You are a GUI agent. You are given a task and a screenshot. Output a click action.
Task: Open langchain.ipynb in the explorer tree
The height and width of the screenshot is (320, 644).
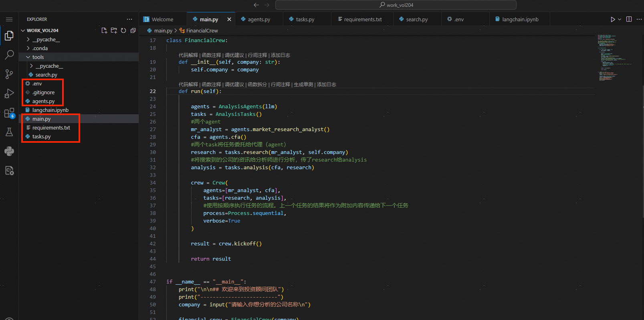click(x=79, y=110)
